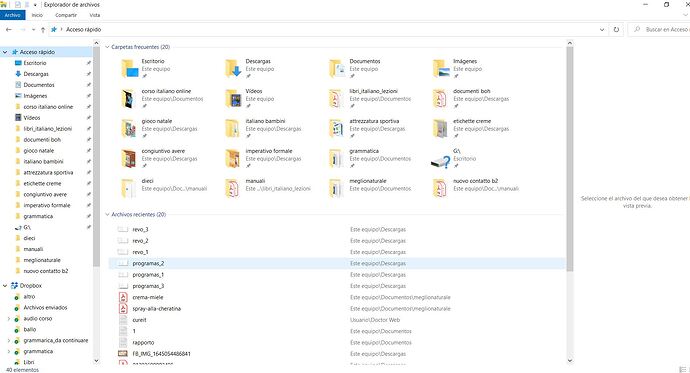Expand the grammarica_da continuare folder
Viewport: 690px width, 373px height.
tap(8, 340)
